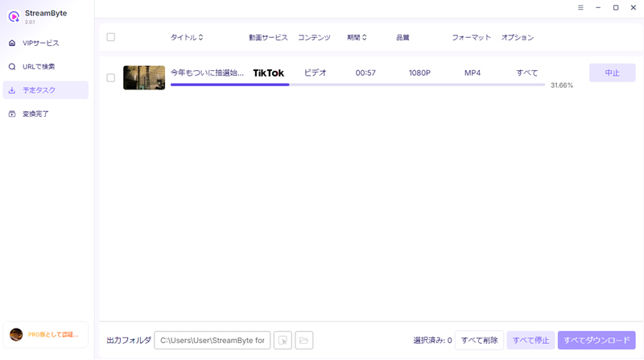644x360 pixels.
Task: Click the StreamByte logo icon
Action: click(x=14, y=16)
